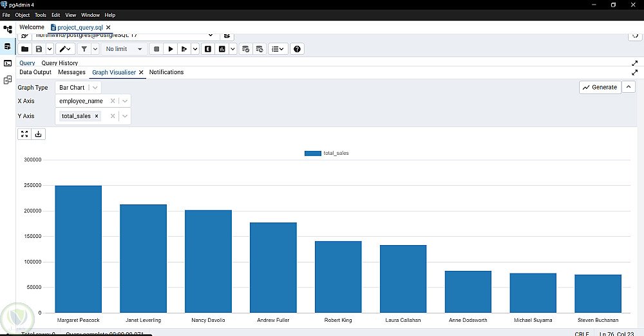Open the Tools menu
Viewport: 644px width, 336px height.
[x=40, y=15]
